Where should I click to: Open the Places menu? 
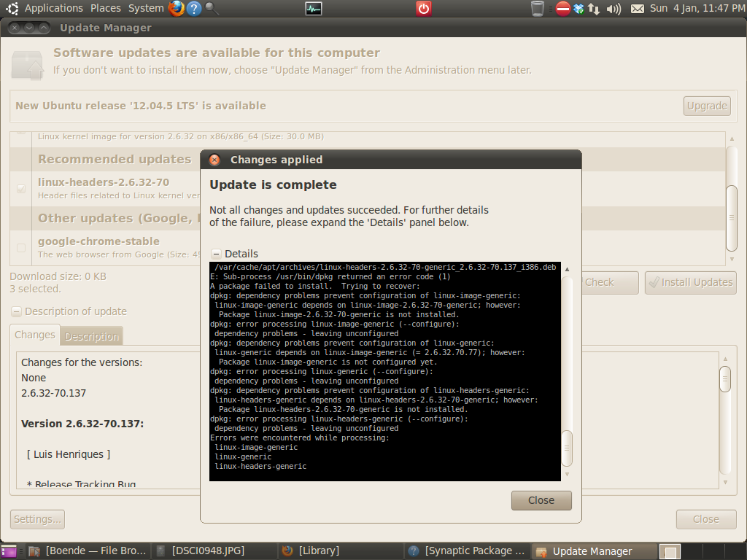coord(105,8)
